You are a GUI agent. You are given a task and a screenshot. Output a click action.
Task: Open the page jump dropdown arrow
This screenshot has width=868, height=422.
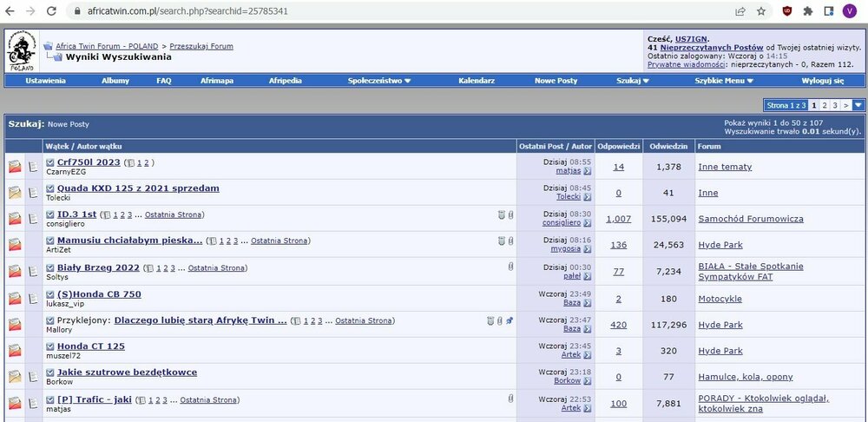(x=858, y=105)
